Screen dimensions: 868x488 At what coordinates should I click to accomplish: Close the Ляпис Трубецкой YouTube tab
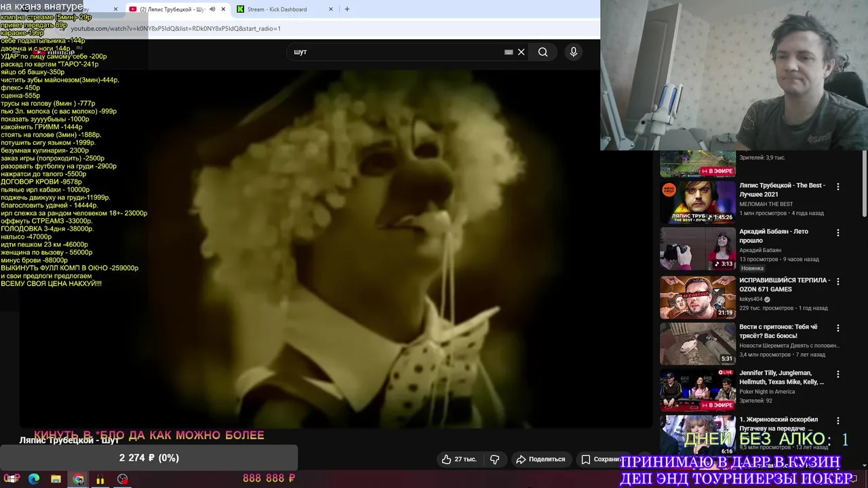click(x=223, y=9)
